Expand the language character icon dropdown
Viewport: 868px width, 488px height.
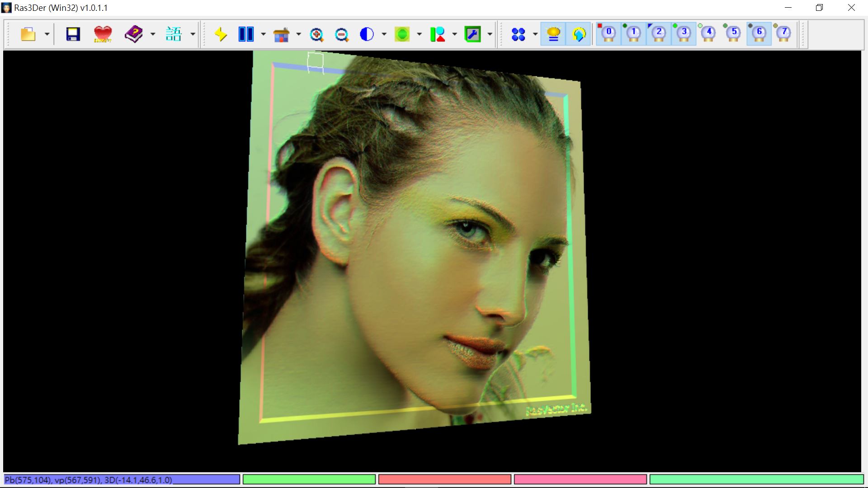coord(193,34)
